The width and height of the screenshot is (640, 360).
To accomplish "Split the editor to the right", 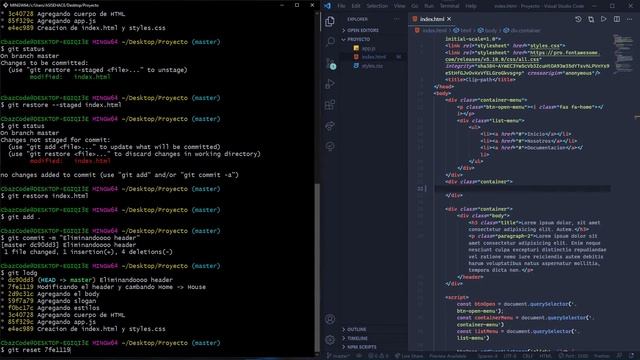I will pos(617,19).
